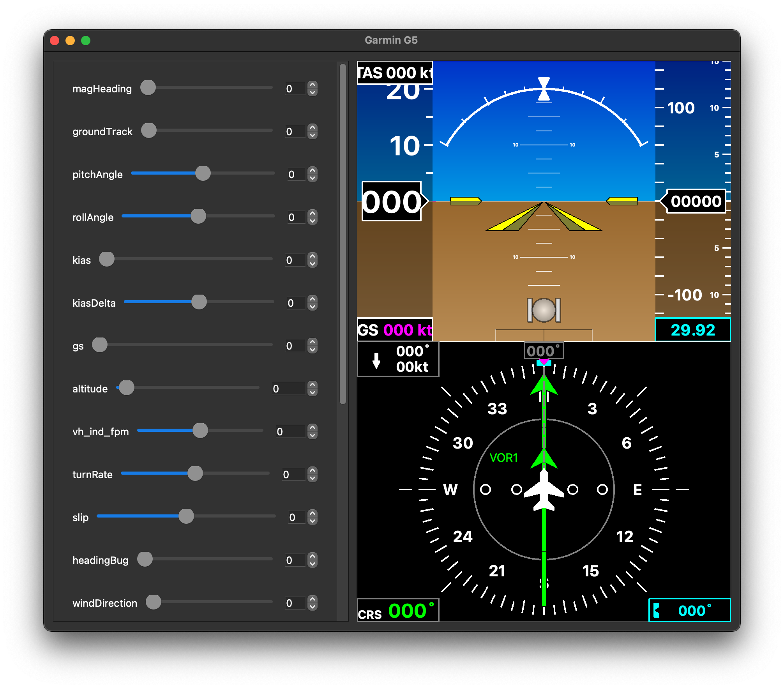Click the roll pointer triangle at arc top
Image resolution: width=784 pixels, height=689 pixels.
coord(544,95)
